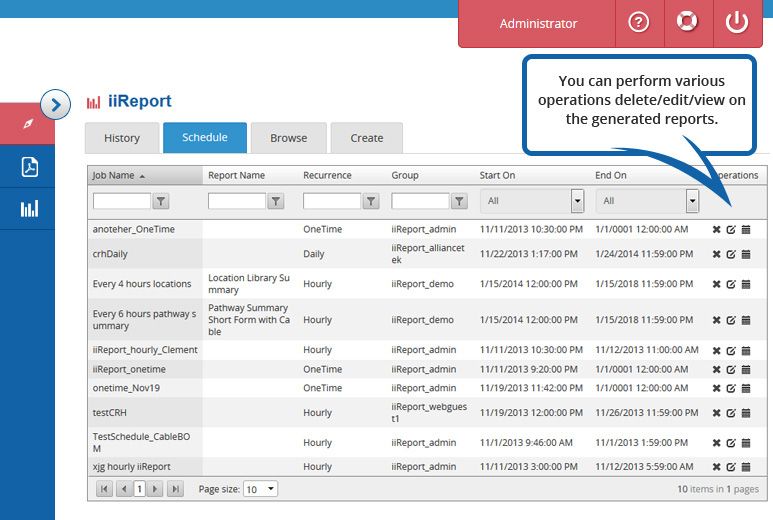Screen dimensions: 773x520
Task: Delete the Every 4 hours locations job
Action: click(x=716, y=284)
